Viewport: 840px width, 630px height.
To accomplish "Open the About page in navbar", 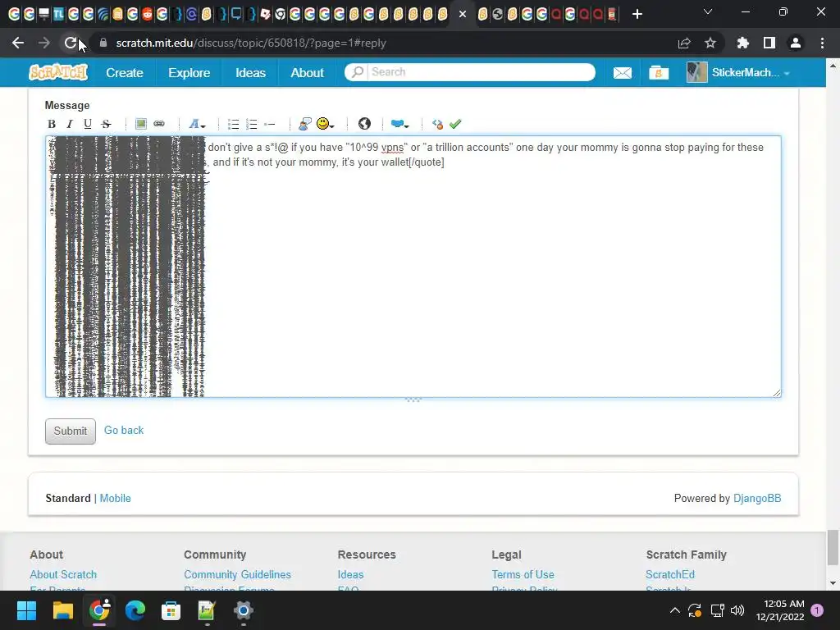I will (x=307, y=72).
